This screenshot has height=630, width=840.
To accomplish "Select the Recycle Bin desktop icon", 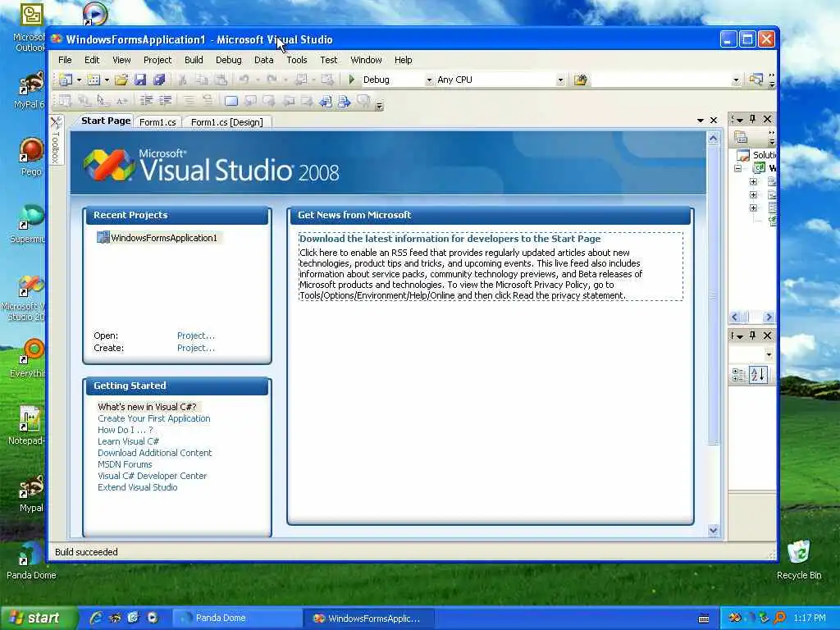I will 799,559.
